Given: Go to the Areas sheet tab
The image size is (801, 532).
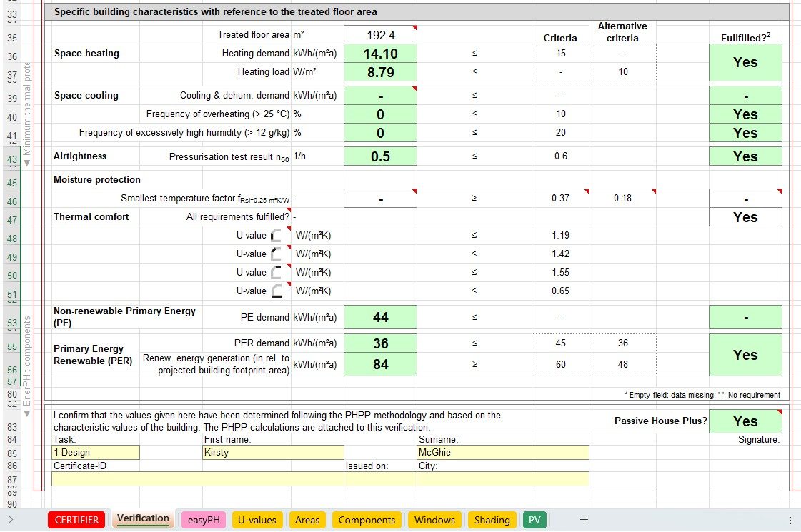Looking at the screenshot, I should click(307, 520).
